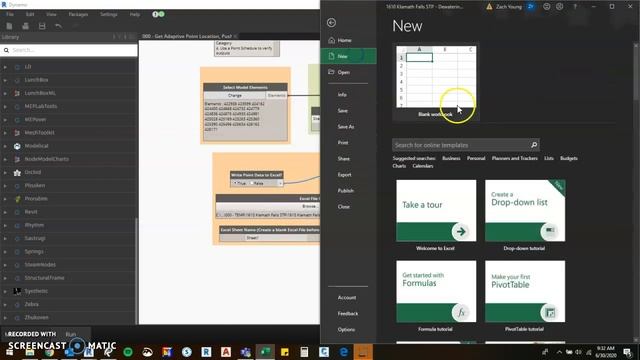The width and height of the screenshot is (640, 360).
Task: Click the undo arrow in Dynamo toolbar
Action: 58,26
